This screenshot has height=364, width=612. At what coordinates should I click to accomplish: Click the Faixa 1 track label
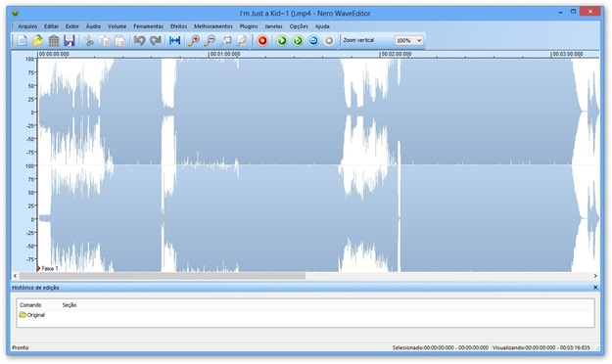click(50, 268)
